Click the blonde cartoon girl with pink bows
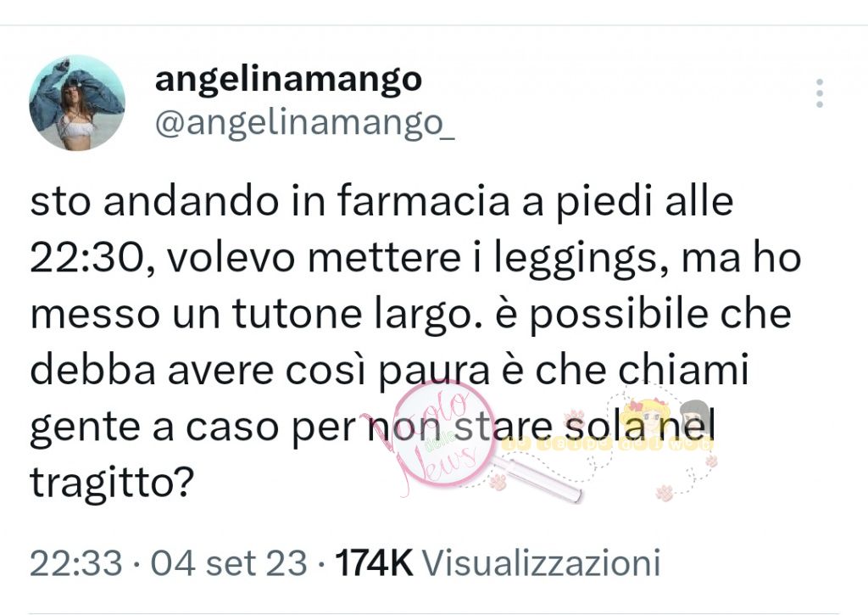 coord(645,416)
